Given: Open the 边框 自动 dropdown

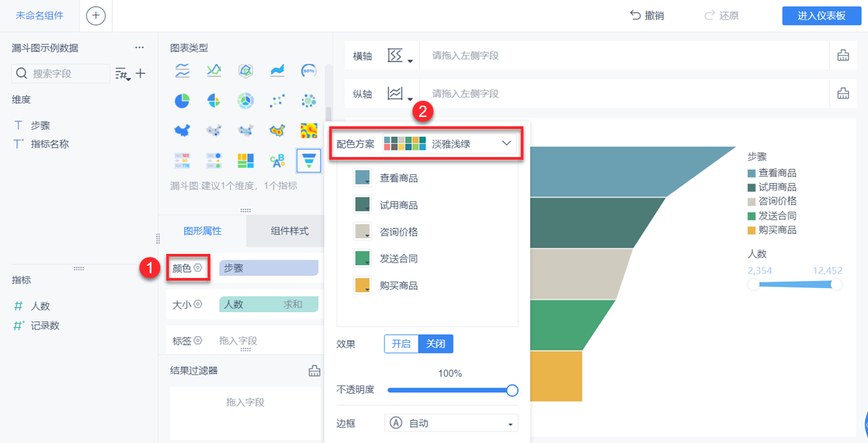Looking at the screenshot, I should (451, 423).
